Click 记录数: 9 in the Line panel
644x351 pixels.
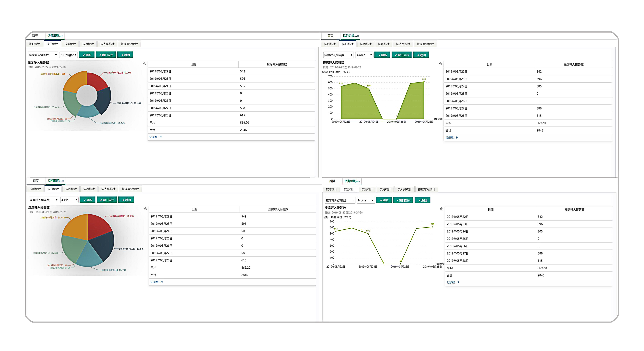click(x=453, y=282)
